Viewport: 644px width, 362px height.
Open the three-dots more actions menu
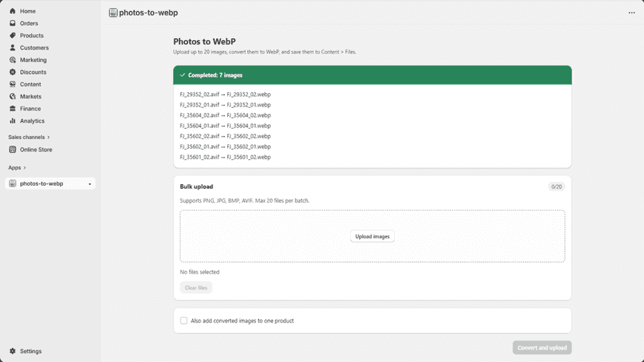point(632,12)
